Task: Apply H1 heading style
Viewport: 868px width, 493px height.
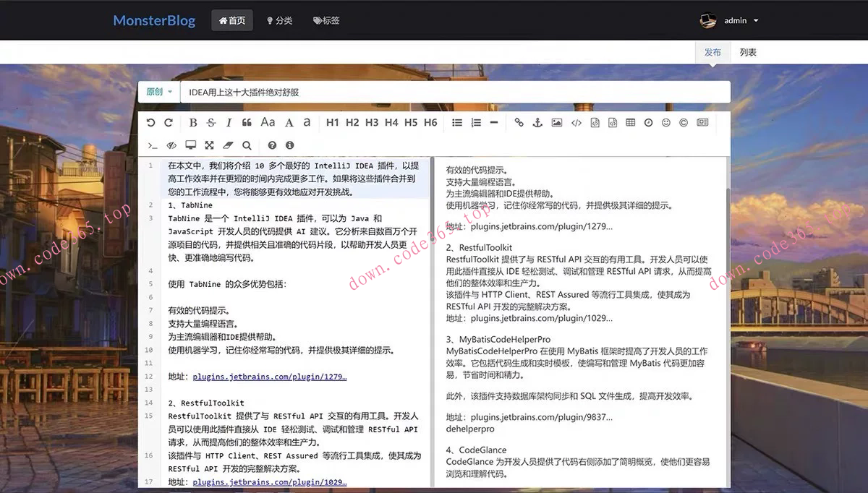Action: coord(332,123)
